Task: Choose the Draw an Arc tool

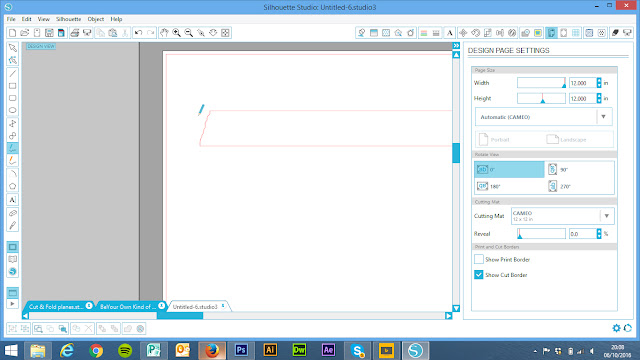Action: (x=13, y=173)
